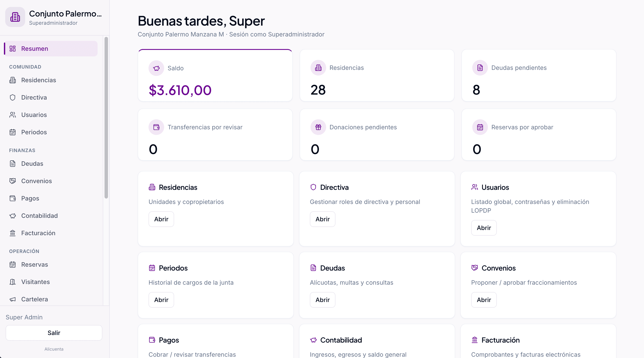Click the bank icon next to the Facturación card title
The width and height of the screenshot is (644, 358).
click(474, 340)
